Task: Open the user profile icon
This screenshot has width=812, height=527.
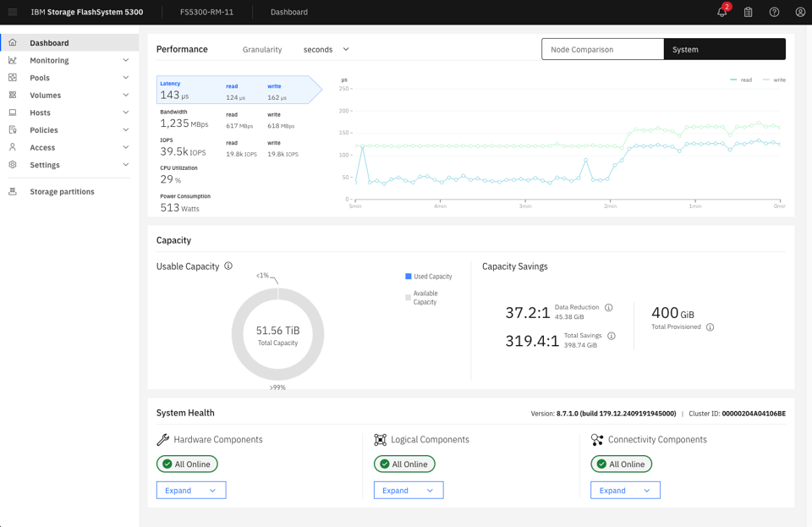Action: coord(800,12)
